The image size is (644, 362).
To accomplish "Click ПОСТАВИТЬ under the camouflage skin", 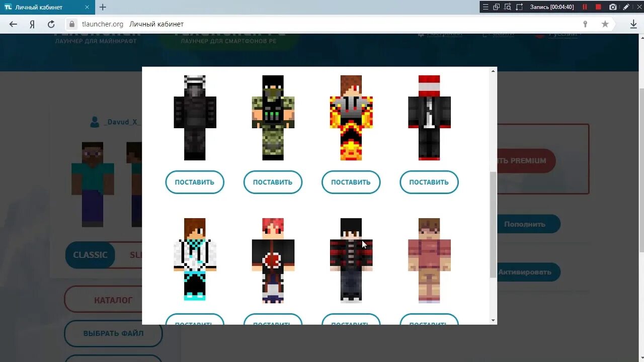I will (x=273, y=182).
